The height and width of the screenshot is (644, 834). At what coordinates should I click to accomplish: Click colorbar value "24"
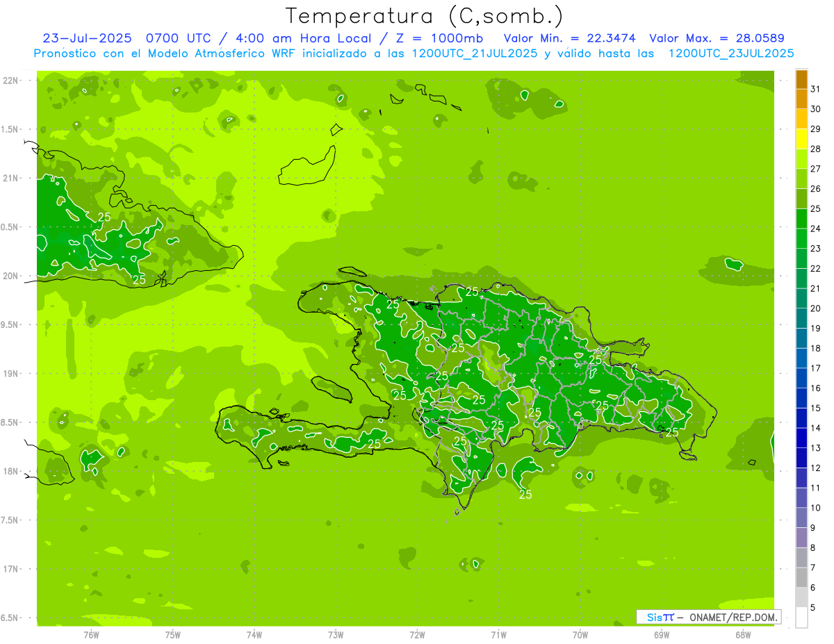pyautogui.click(x=816, y=229)
